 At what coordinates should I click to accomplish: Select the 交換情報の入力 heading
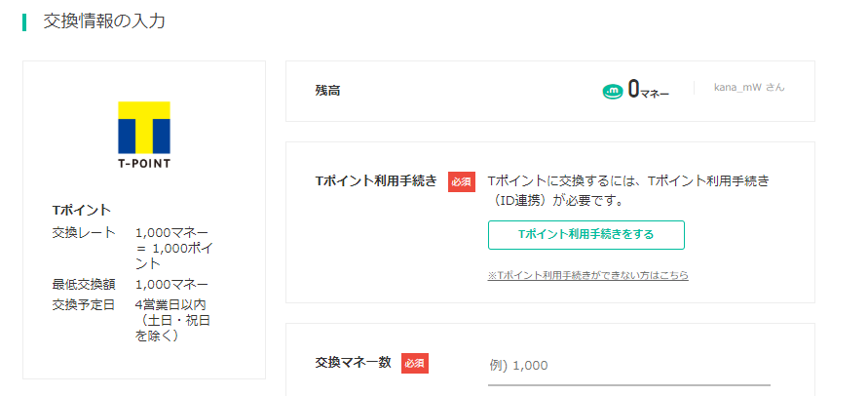(104, 21)
